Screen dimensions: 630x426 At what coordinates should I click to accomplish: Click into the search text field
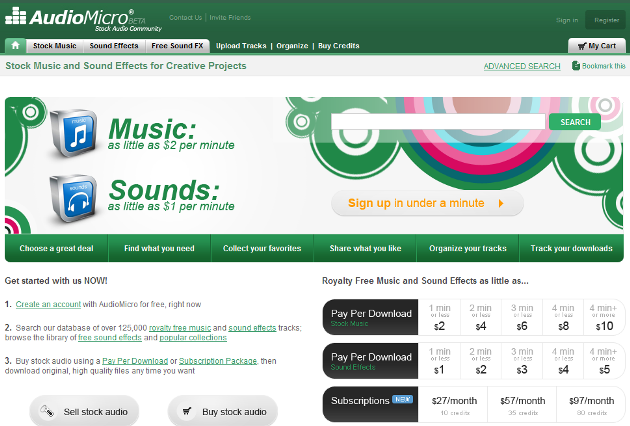click(x=438, y=122)
